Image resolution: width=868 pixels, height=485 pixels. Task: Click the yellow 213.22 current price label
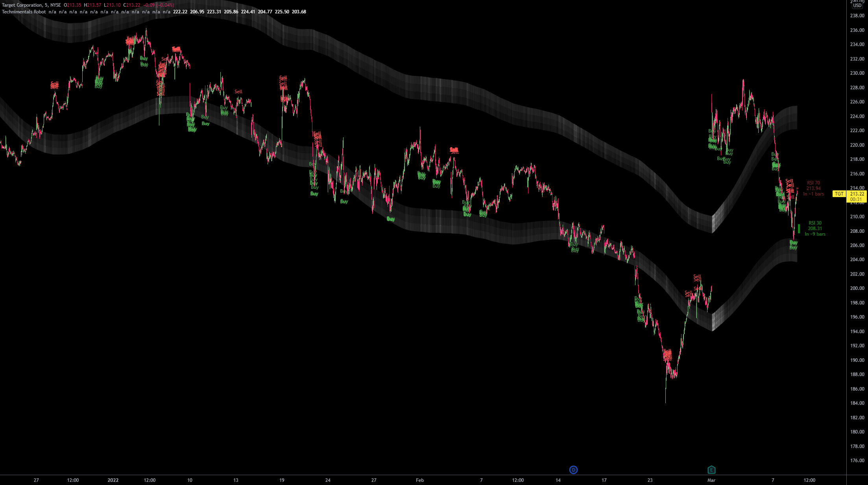point(857,194)
